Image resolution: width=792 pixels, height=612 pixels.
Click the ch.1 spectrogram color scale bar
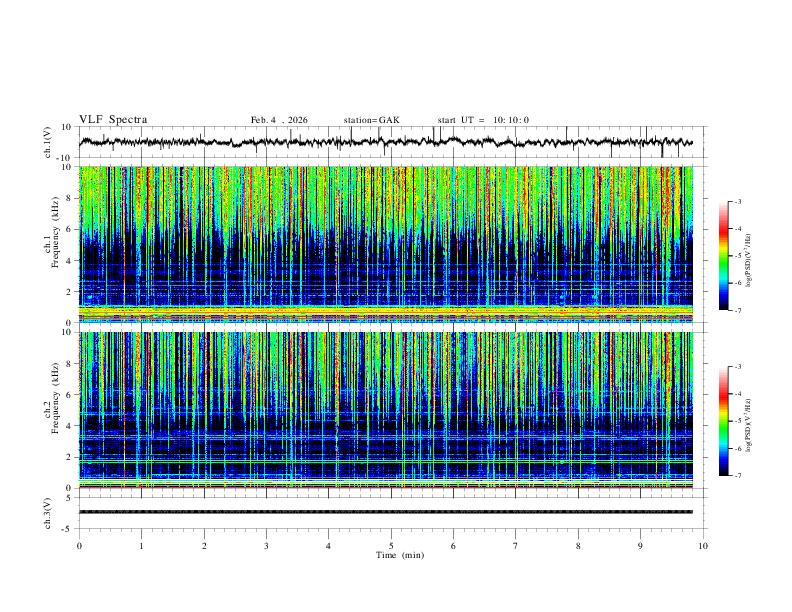point(723,256)
